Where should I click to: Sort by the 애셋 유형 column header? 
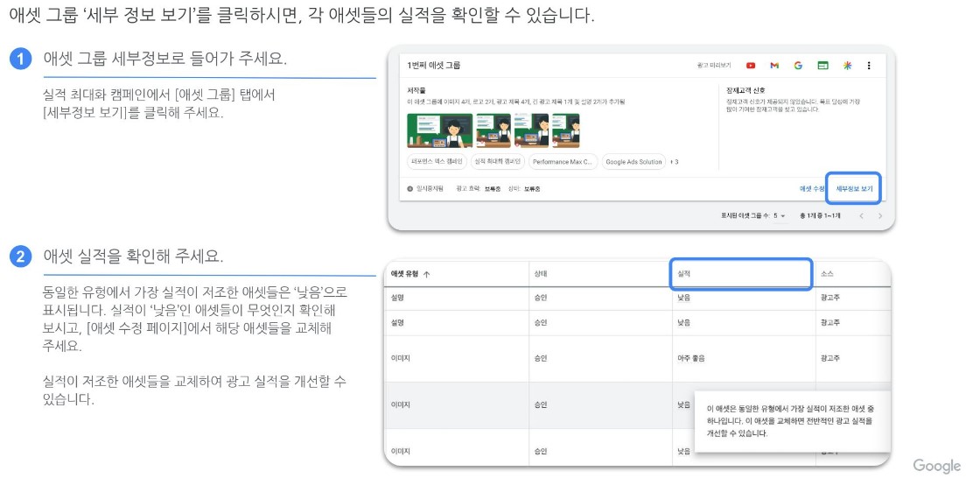click(404, 274)
